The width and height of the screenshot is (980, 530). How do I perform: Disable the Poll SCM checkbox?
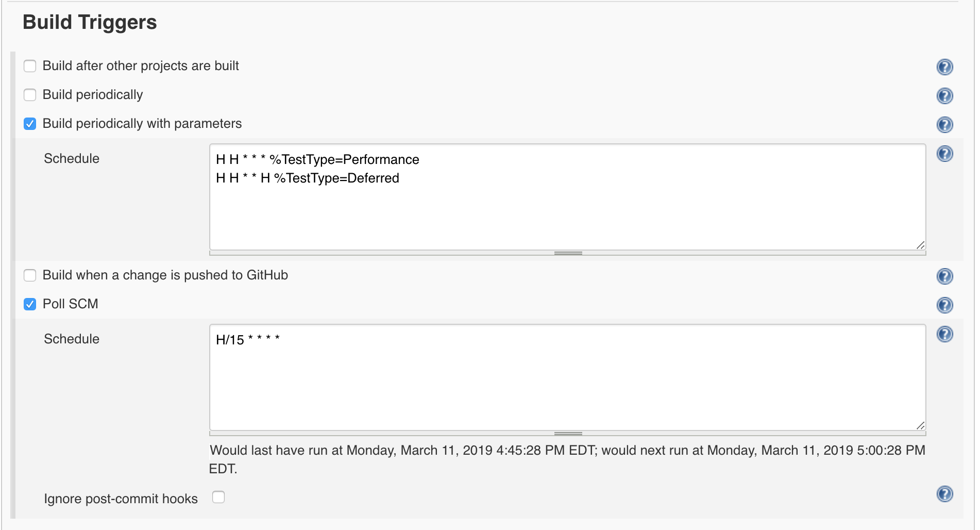[30, 304]
